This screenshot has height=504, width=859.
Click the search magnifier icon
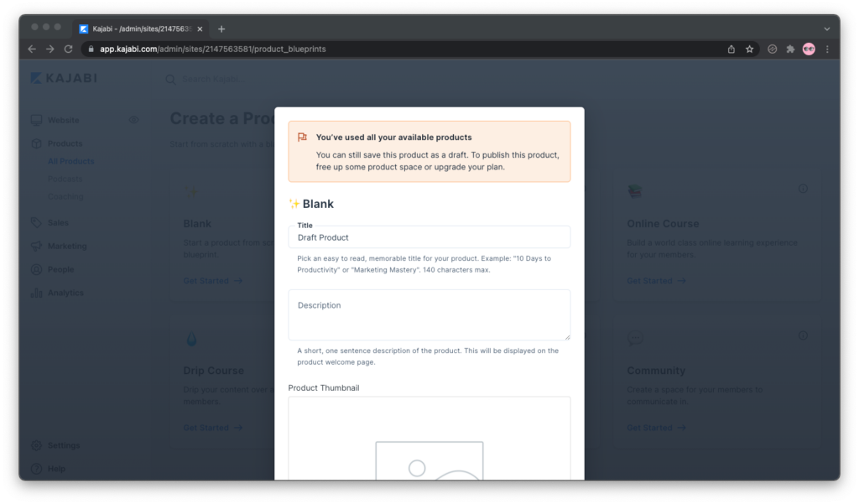pos(171,80)
